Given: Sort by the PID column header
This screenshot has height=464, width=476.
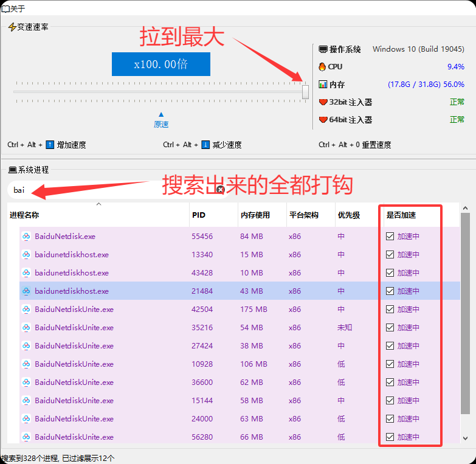Looking at the screenshot, I should (214, 215).
